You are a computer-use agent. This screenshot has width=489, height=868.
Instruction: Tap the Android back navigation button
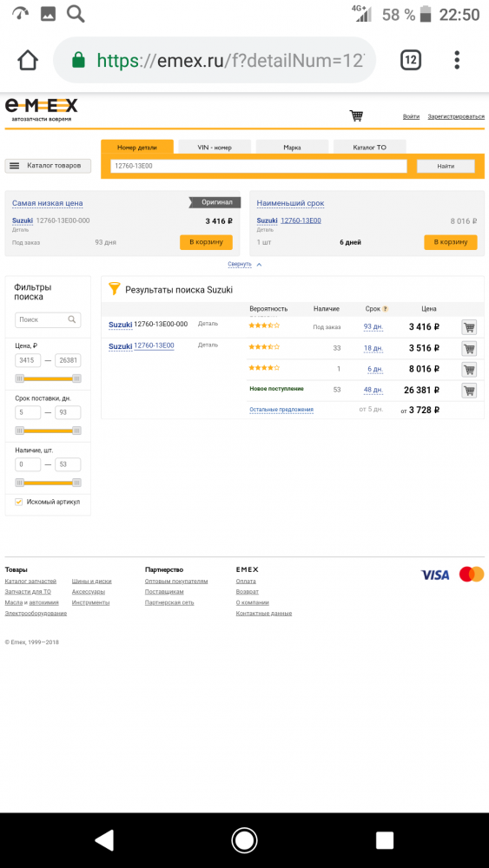pos(104,839)
